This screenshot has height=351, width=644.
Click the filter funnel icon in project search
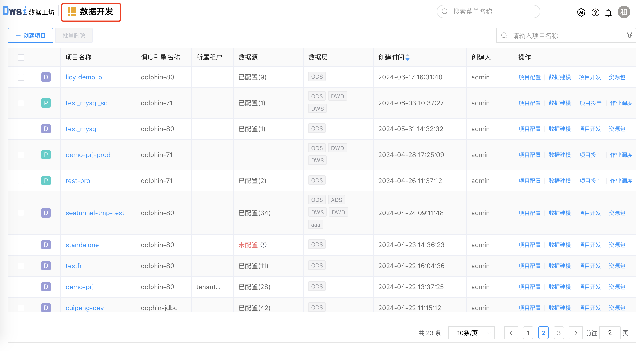coord(629,35)
